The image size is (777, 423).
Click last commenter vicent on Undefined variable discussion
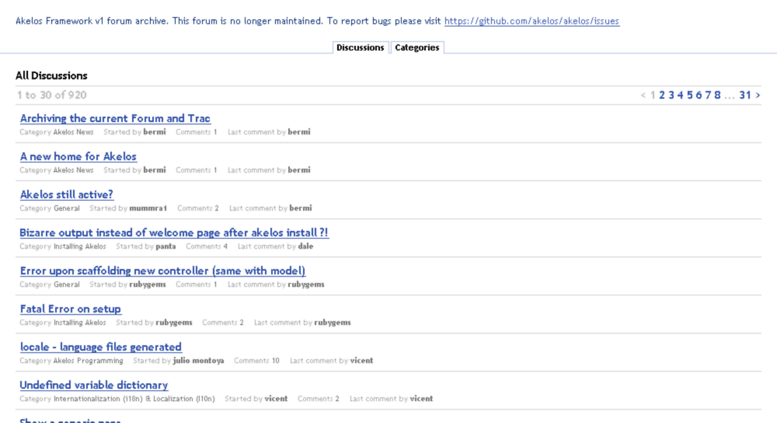(421, 399)
